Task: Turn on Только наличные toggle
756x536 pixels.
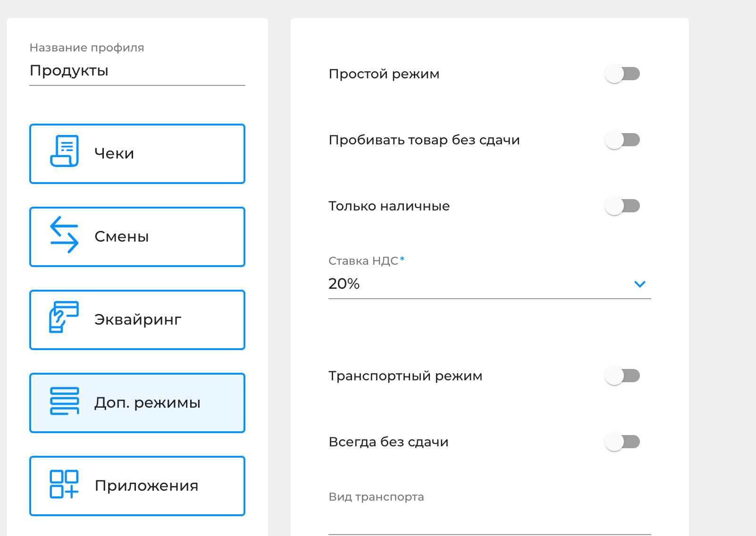Action: point(622,206)
